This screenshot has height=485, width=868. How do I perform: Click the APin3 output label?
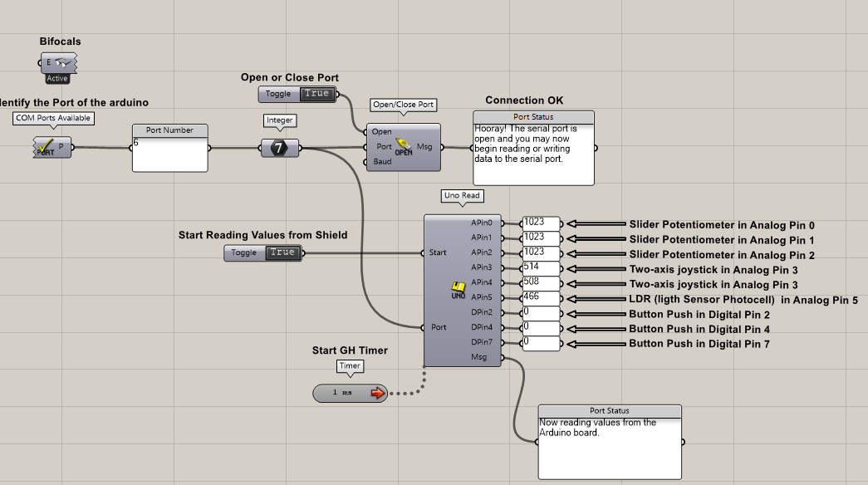(482, 267)
